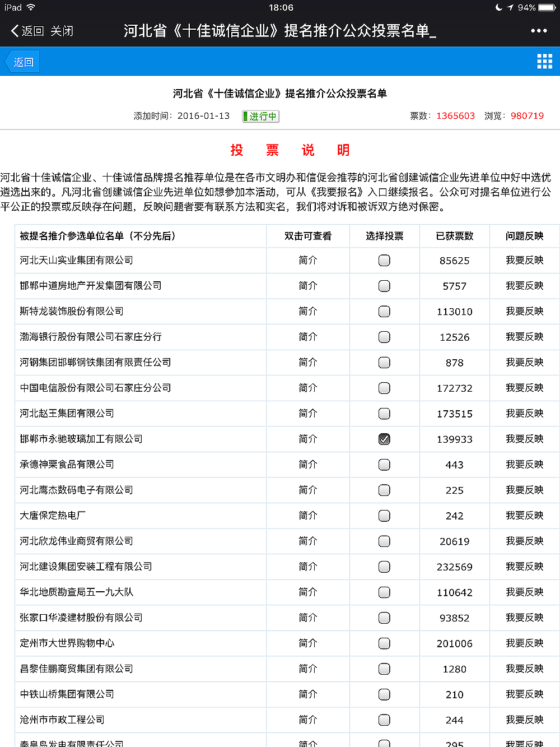The width and height of the screenshot is (560, 747).
Task: Click vote count 232569
Action: pos(455,567)
